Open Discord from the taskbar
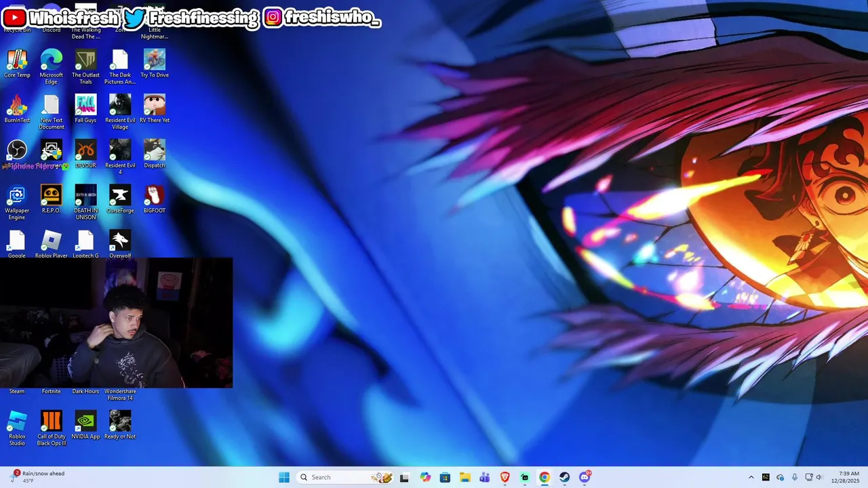The height and width of the screenshot is (488, 868). 585,477
